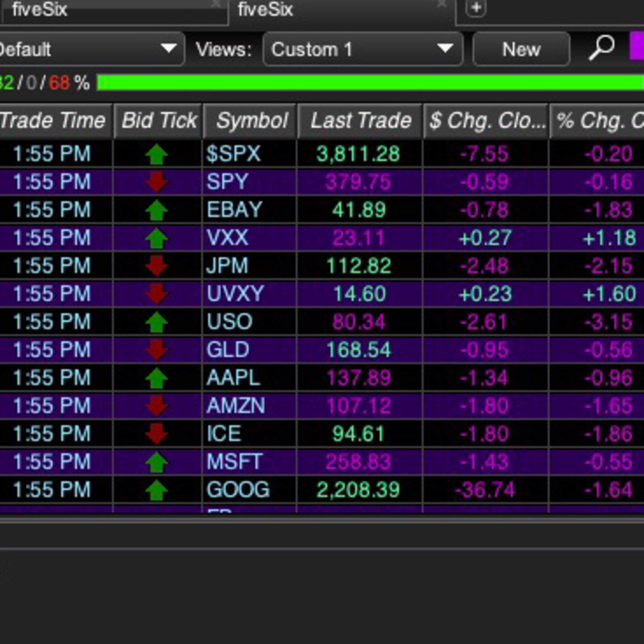Select the UVXY symbol
Screen dimensions: 644x644
coord(235,294)
